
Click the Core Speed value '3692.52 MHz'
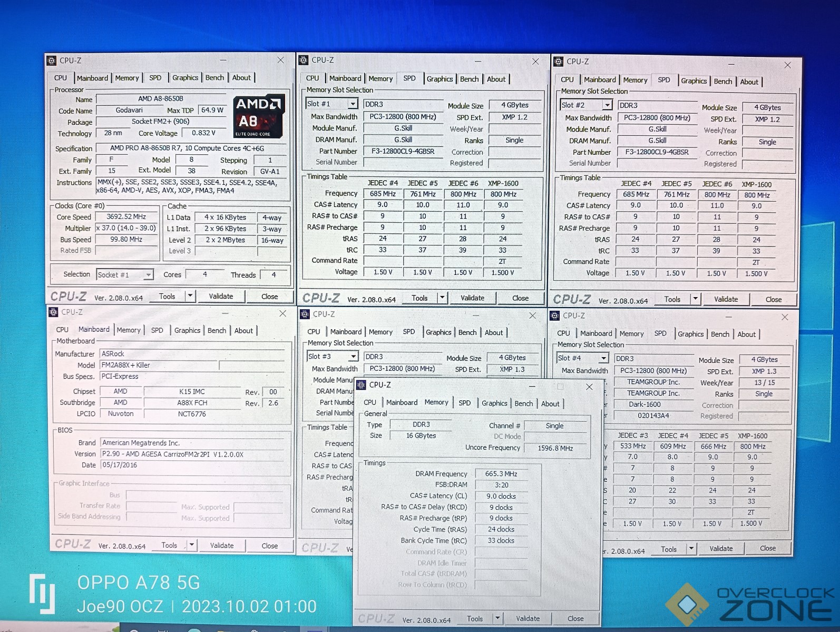click(126, 216)
